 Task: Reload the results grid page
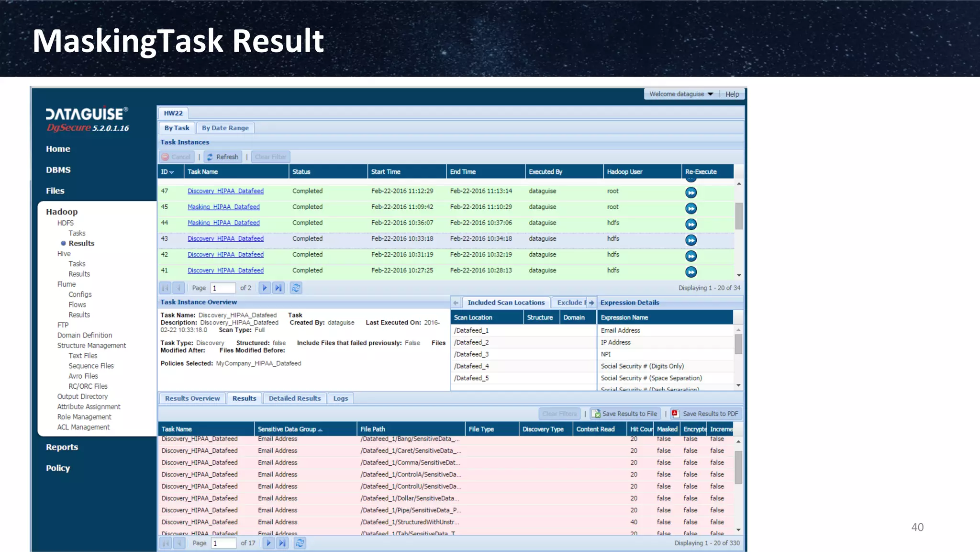click(300, 543)
